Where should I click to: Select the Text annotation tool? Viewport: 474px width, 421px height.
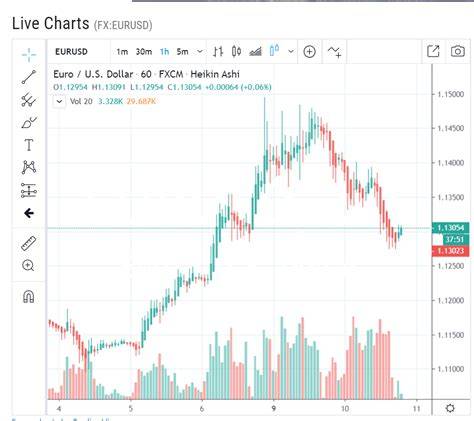click(x=29, y=145)
